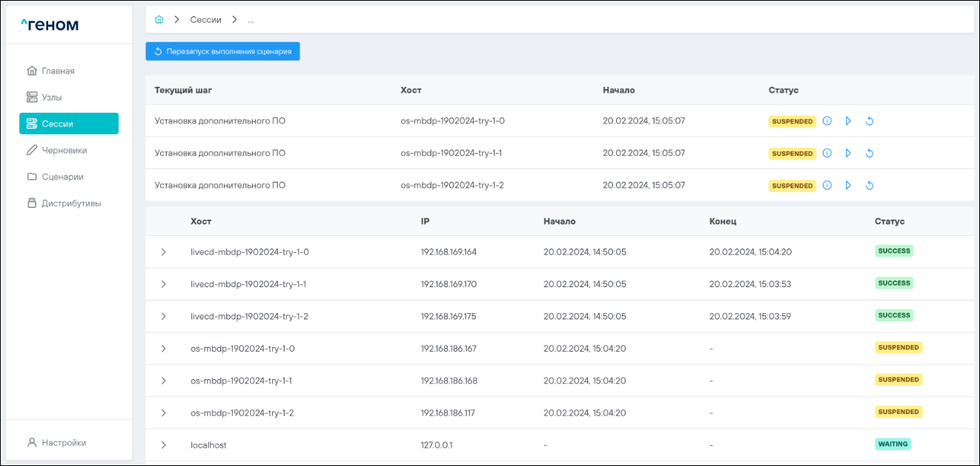Open Настройки at sidebar bottom
Image resolution: width=980 pixels, height=466 pixels.
click(x=63, y=442)
